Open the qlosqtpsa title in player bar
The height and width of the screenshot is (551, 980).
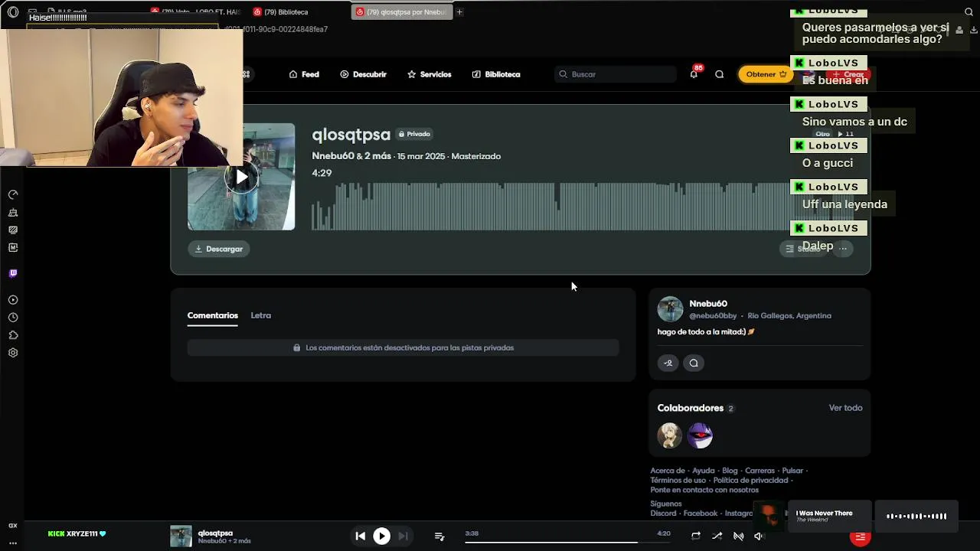tap(215, 533)
